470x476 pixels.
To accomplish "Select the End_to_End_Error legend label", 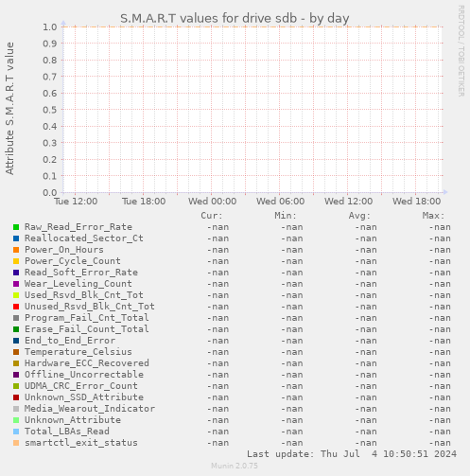I will 70,341.
